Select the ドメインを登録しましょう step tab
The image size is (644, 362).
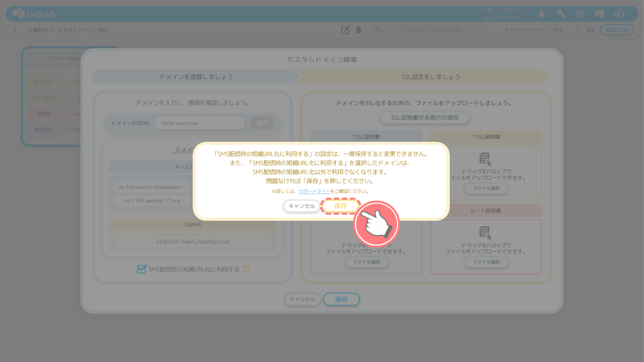click(x=196, y=77)
